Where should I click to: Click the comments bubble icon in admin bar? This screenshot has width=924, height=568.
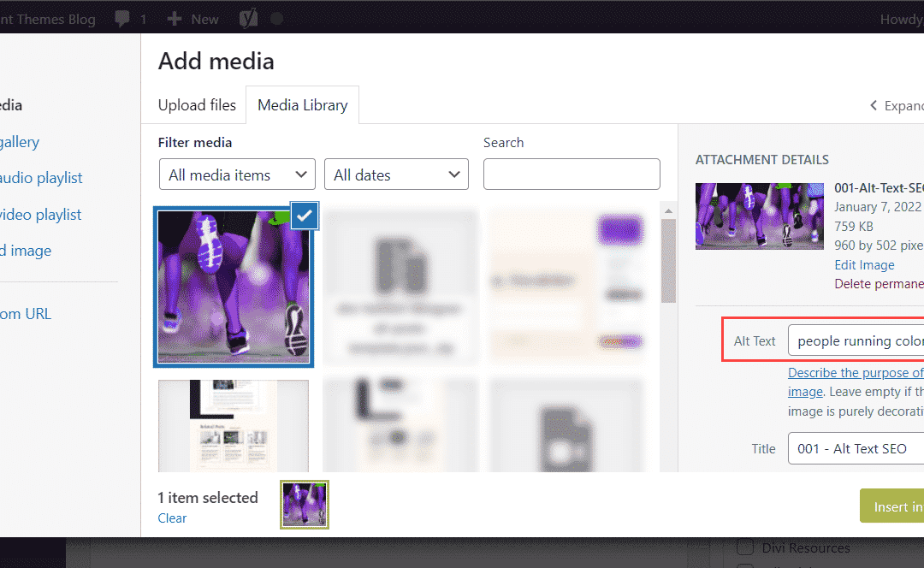coord(122,19)
